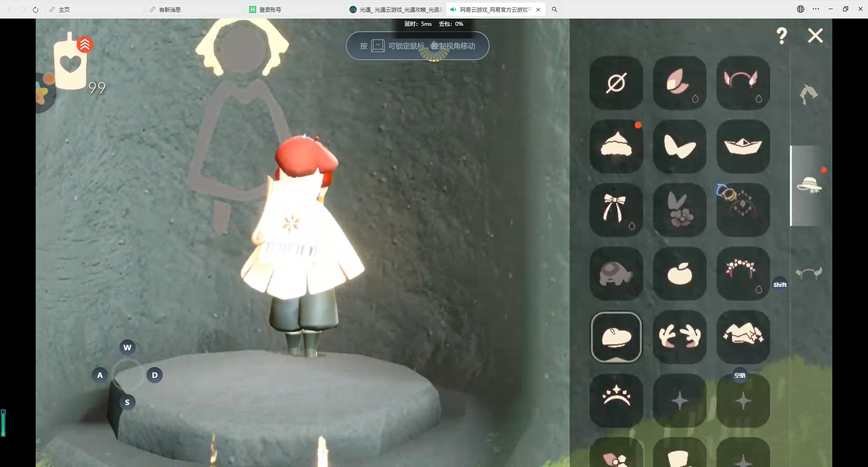Viewport: 868px width, 467px height.
Task: Select the no-hat empty slot icon
Action: coord(616,83)
